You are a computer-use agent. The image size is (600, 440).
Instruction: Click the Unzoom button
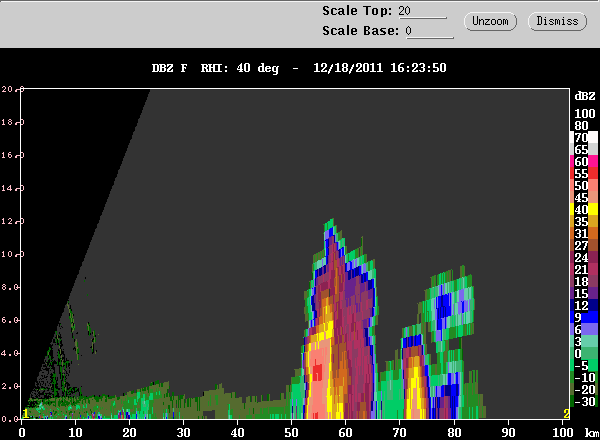tap(490, 21)
